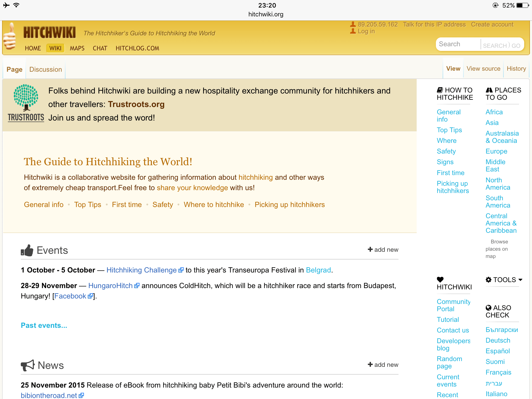
Task: Click the book icon next to How to Hitchhike
Action: 440,90
